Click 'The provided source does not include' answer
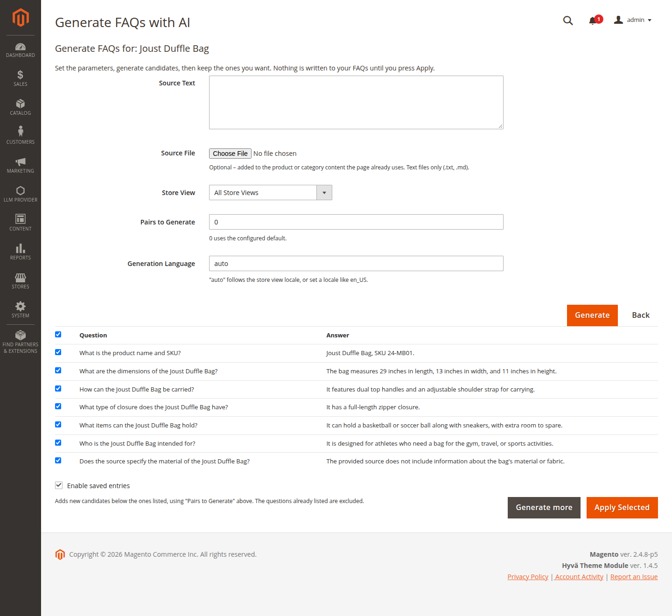 click(x=446, y=462)
